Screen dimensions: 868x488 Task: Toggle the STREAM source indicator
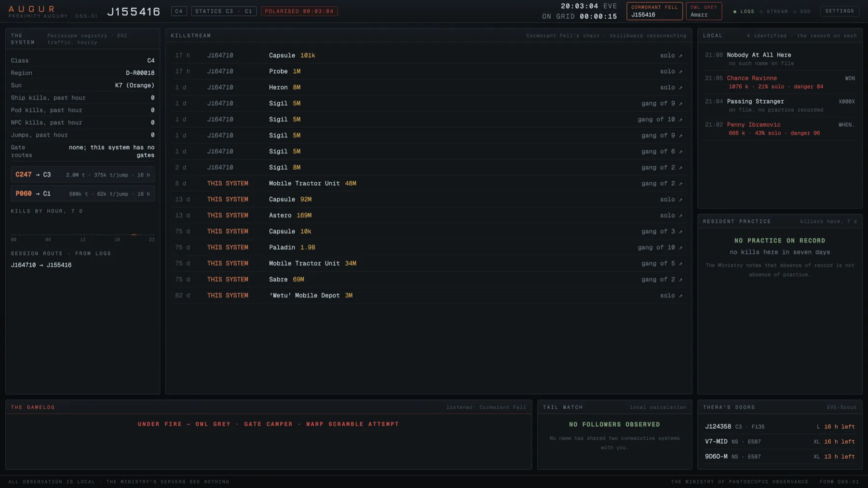773,11
